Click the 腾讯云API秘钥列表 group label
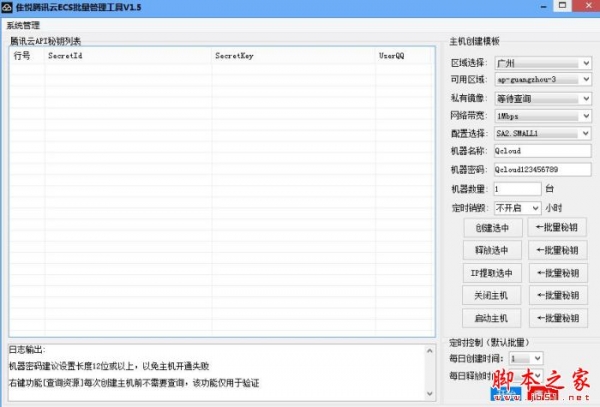The image size is (600, 407). [46, 41]
